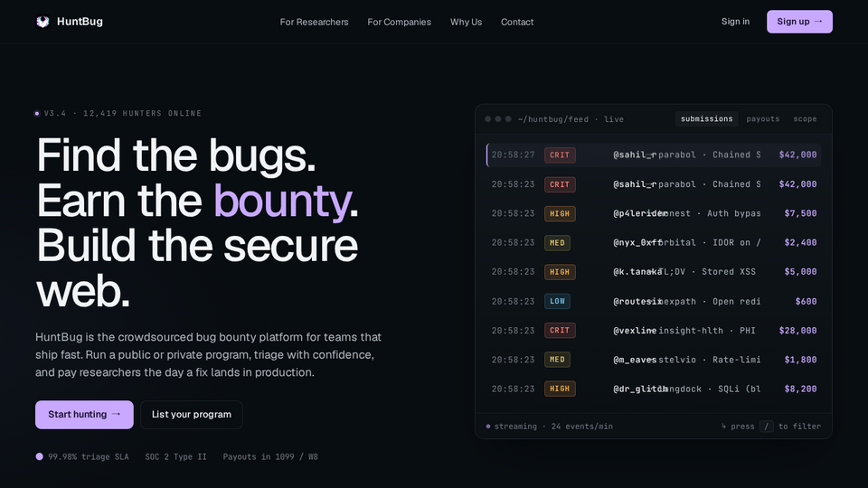Click the 24 events/min status text
The height and width of the screenshot is (488, 868).
[581, 427]
